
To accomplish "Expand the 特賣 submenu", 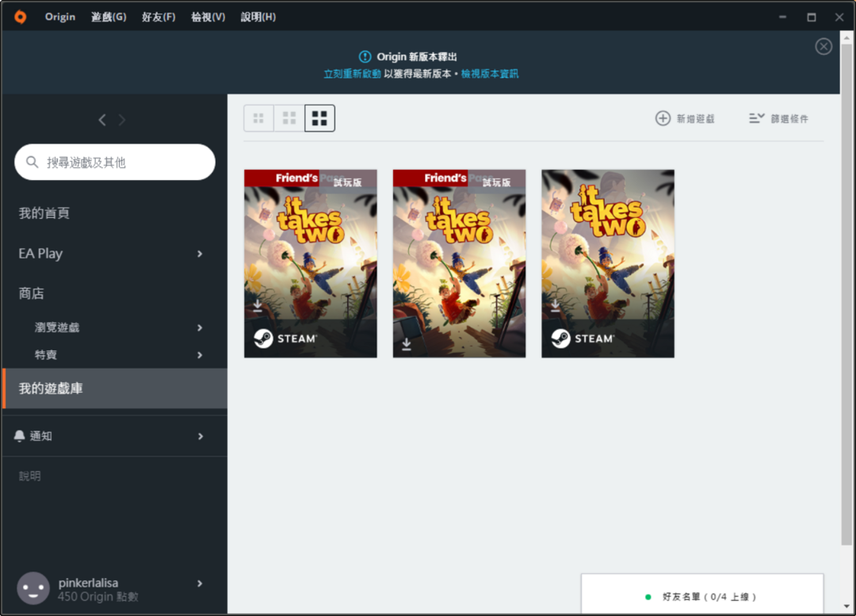I will 200,355.
